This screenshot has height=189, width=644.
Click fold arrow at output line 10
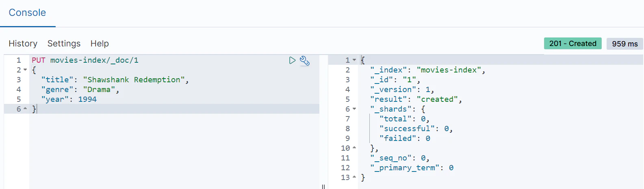click(x=354, y=148)
